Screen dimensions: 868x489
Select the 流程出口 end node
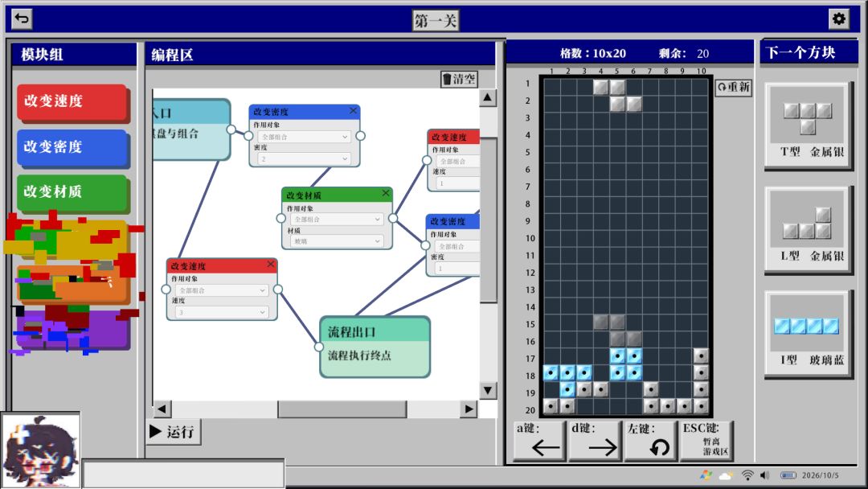coord(375,347)
